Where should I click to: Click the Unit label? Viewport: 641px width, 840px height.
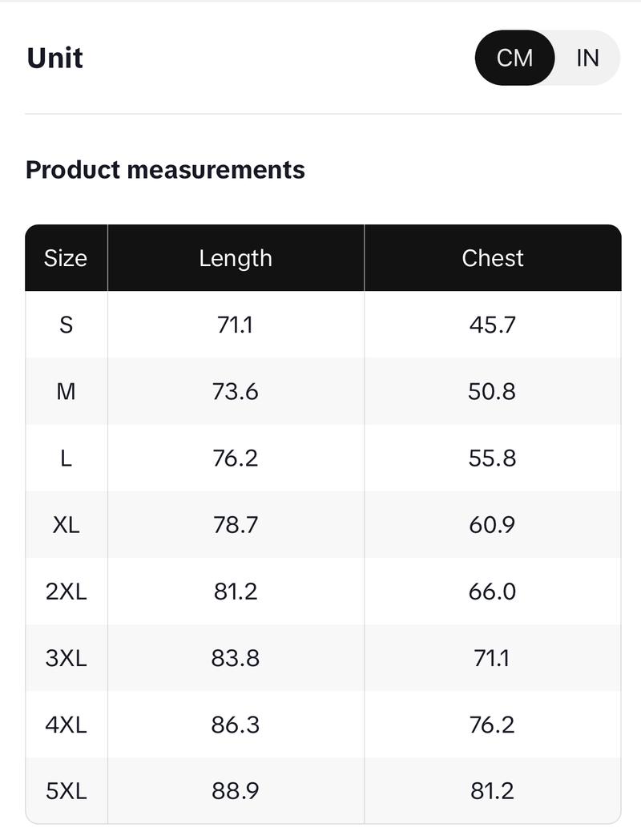click(54, 59)
